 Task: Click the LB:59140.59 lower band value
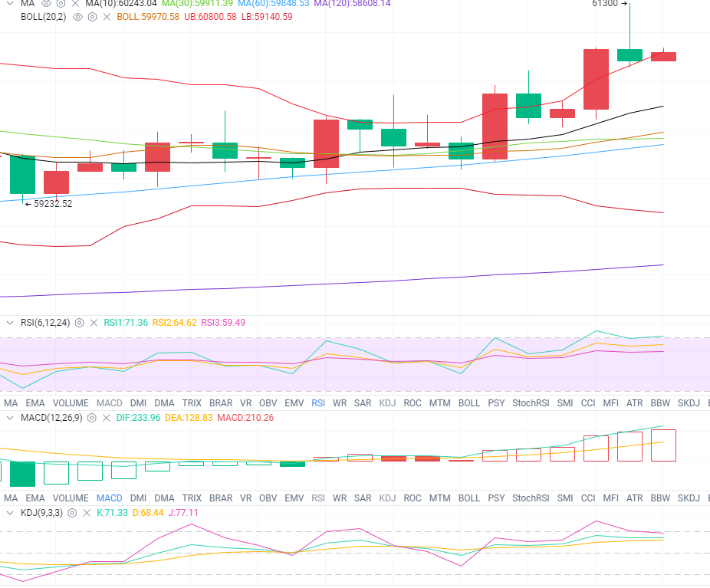267,17
